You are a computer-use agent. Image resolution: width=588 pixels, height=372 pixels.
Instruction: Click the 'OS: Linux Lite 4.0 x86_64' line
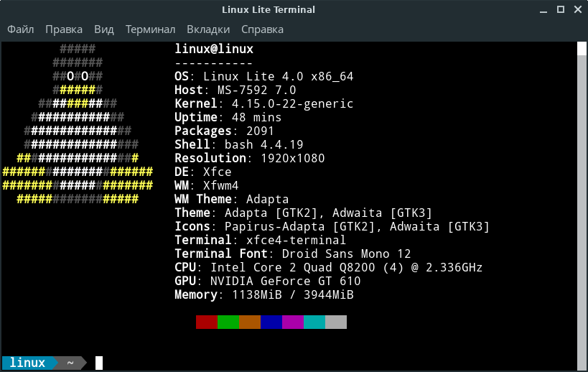264,77
